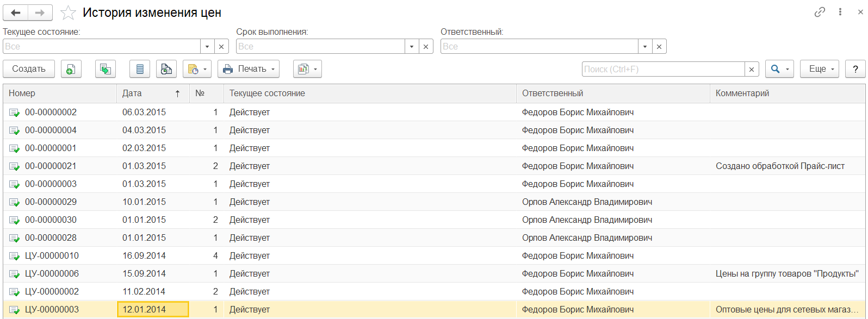Viewport: 868px width, 319px height.
Task: Open the 'Еще' menu
Action: pos(819,69)
